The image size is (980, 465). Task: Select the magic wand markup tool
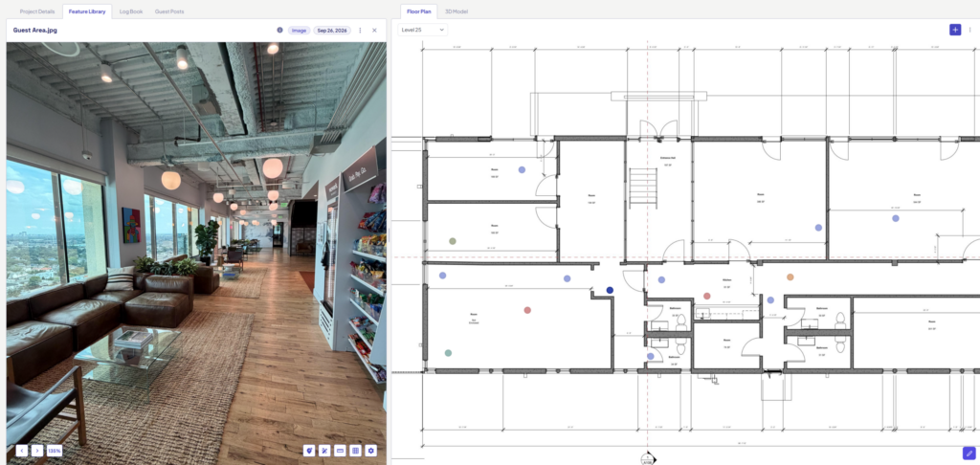click(x=324, y=451)
